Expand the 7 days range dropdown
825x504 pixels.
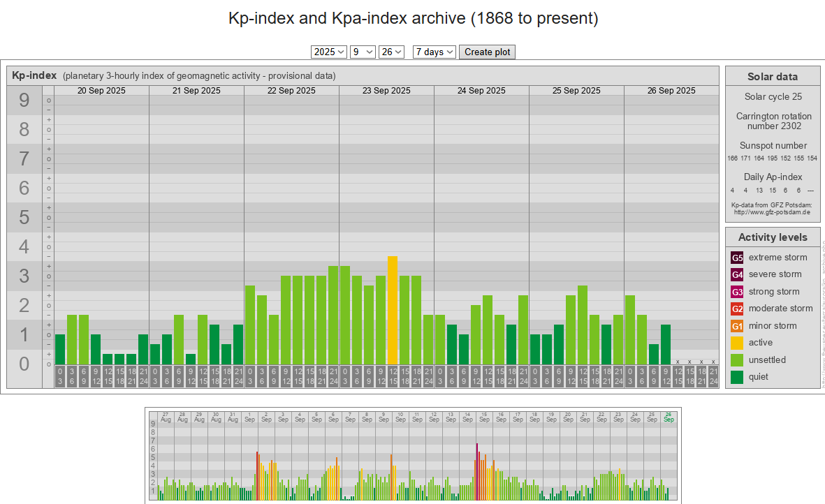pos(434,52)
